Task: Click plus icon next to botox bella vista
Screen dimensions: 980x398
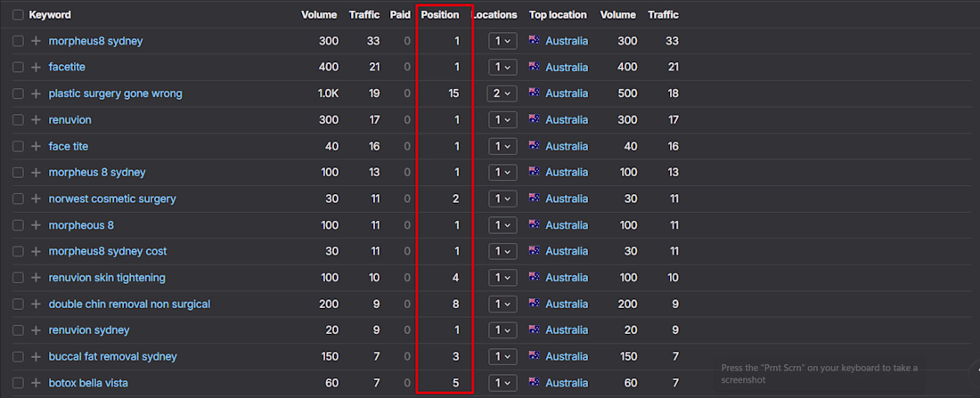Action: tap(37, 383)
